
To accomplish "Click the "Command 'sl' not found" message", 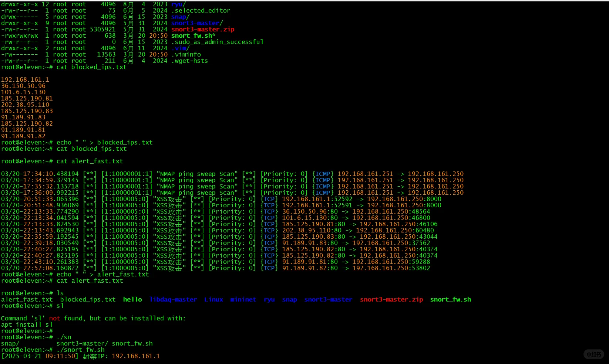I will coord(93,318).
